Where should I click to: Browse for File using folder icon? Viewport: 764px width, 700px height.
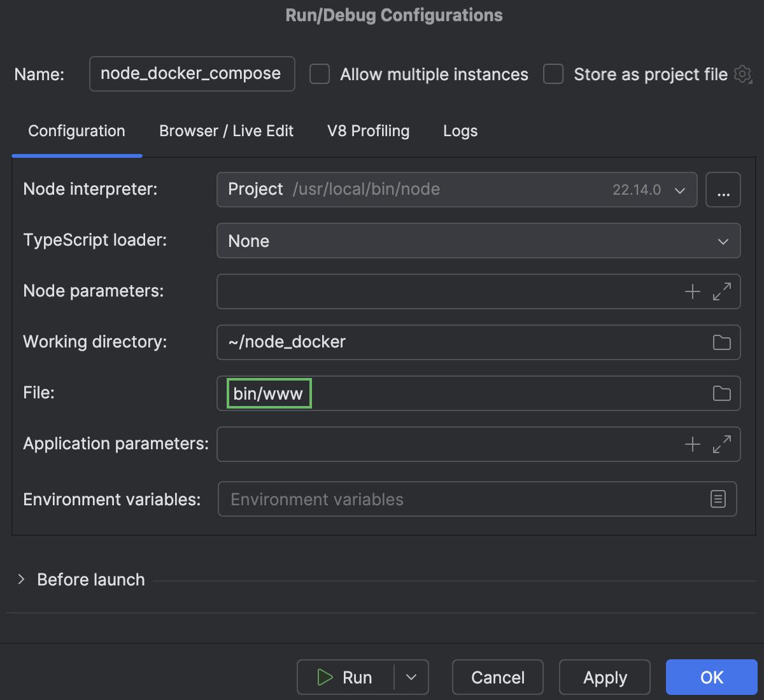(x=722, y=393)
